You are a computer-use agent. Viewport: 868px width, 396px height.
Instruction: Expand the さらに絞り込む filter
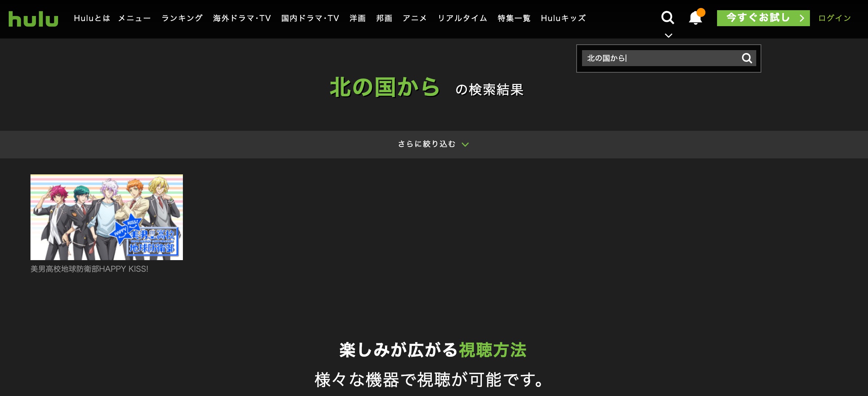pyautogui.click(x=426, y=144)
